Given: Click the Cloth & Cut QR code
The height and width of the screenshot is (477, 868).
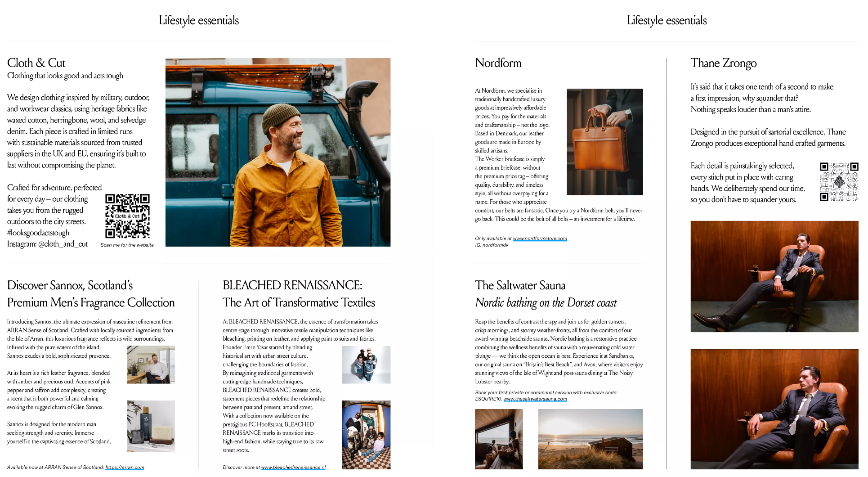Looking at the screenshot, I should pos(127,216).
